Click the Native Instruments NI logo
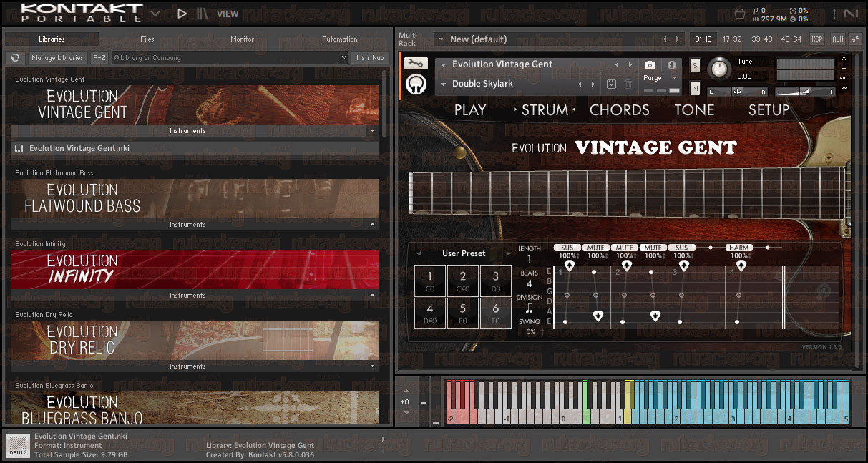 850,14
